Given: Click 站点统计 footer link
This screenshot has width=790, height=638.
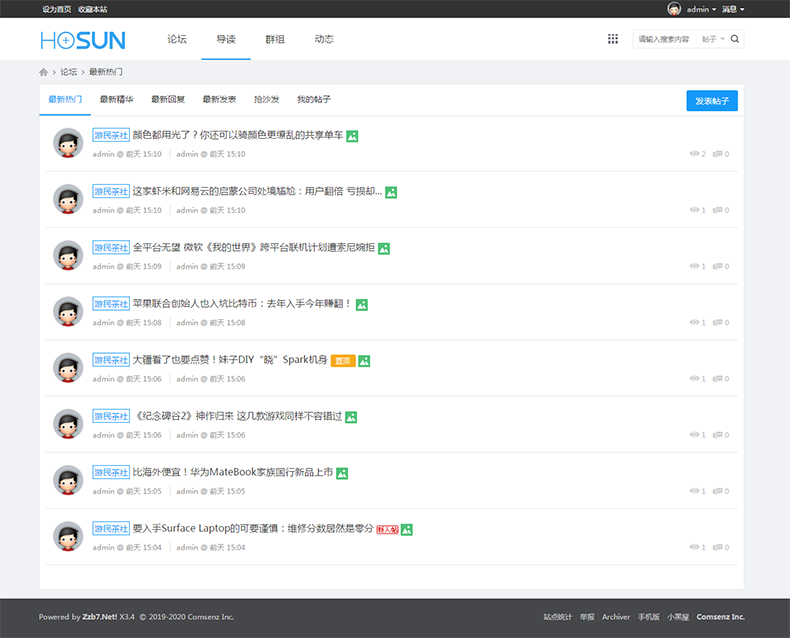Looking at the screenshot, I should (x=558, y=617).
